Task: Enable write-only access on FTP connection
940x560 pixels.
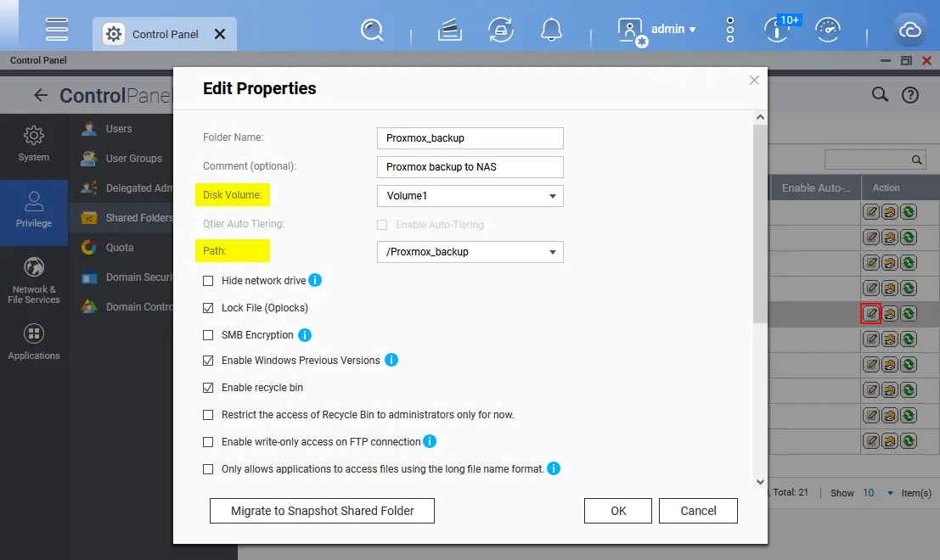Action: coord(208,442)
